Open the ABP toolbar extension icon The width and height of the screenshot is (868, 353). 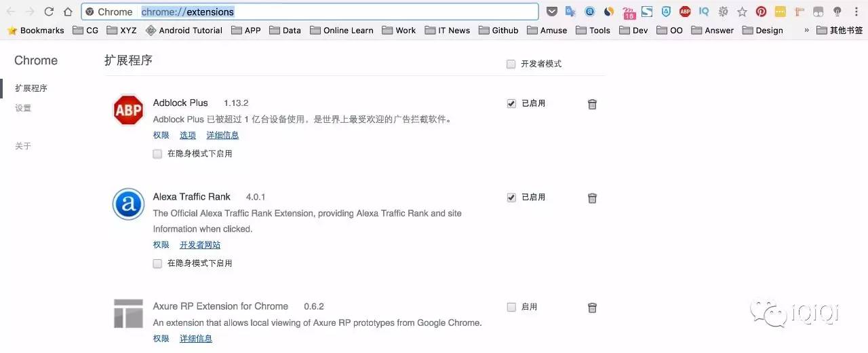[685, 12]
